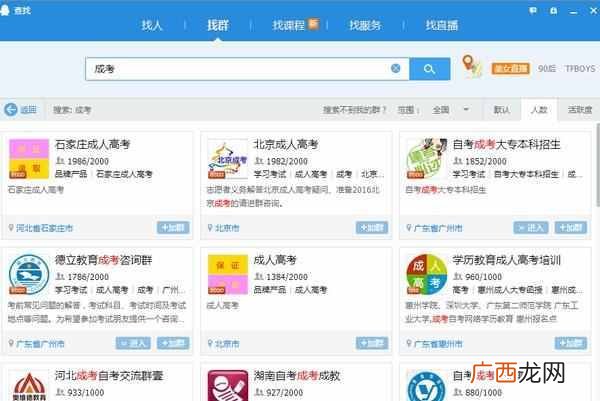
Task: Clear the search text with the X icon
Action: pyautogui.click(x=396, y=68)
